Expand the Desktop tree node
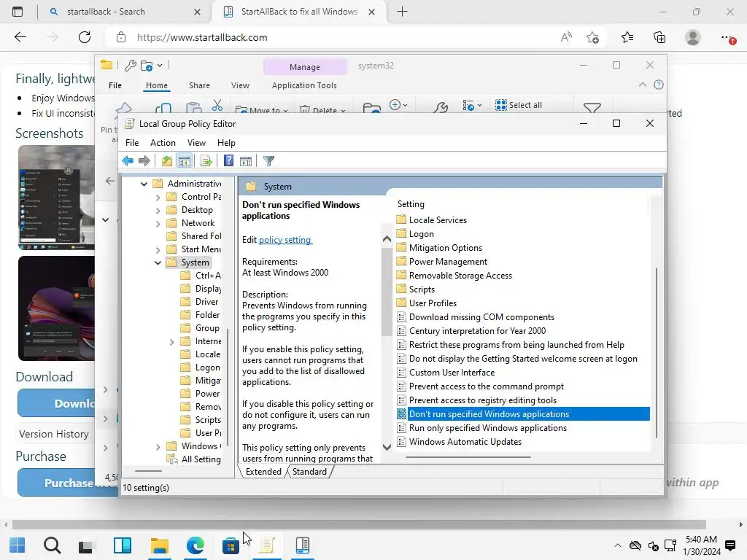 click(158, 210)
